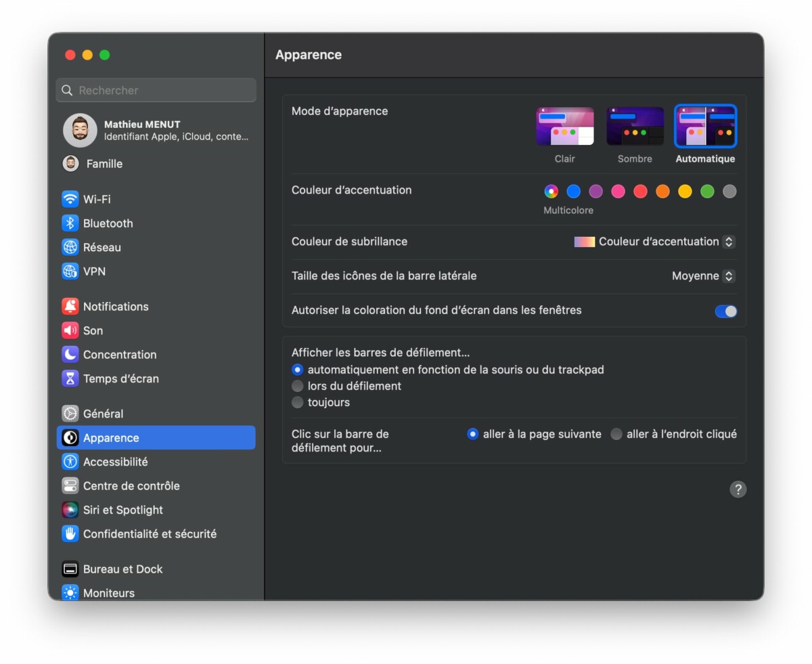Select 'aller à la page suivante' radio
This screenshot has height=664, width=812.
(x=472, y=434)
